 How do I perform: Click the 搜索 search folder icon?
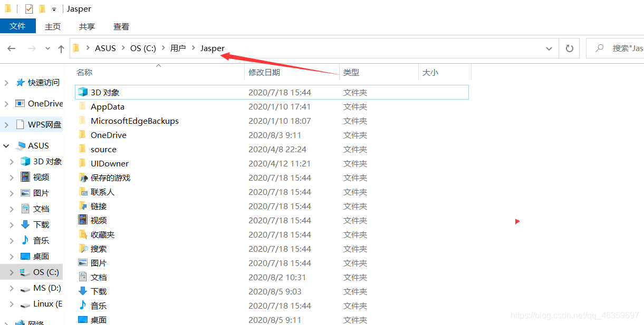tap(82, 249)
